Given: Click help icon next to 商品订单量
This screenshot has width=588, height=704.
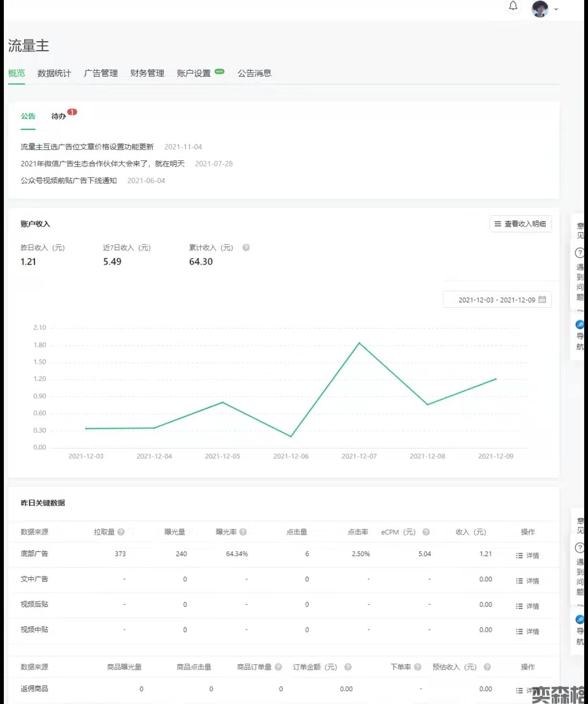Looking at the screenshot, I should click(x=278, y=667).
